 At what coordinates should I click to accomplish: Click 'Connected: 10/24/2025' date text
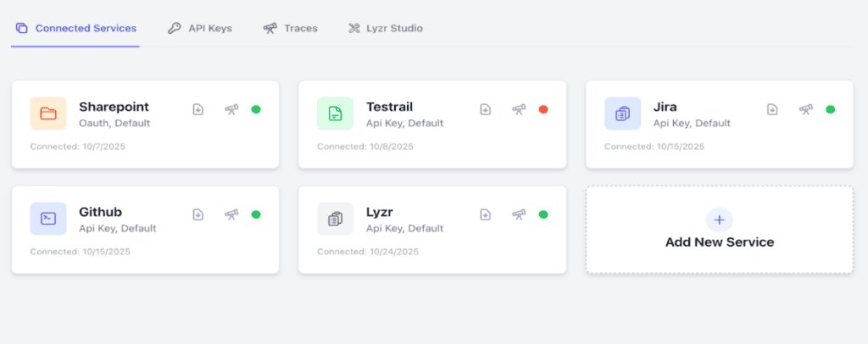(368, 252)
